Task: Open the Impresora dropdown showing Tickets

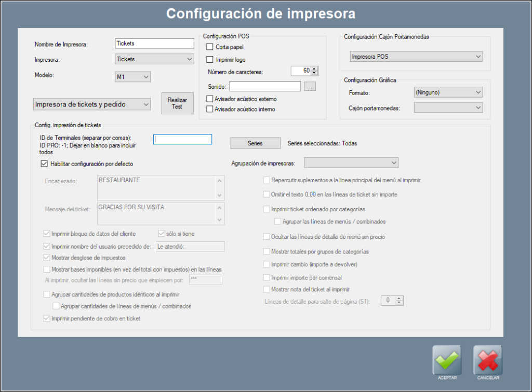Action: 154,59
